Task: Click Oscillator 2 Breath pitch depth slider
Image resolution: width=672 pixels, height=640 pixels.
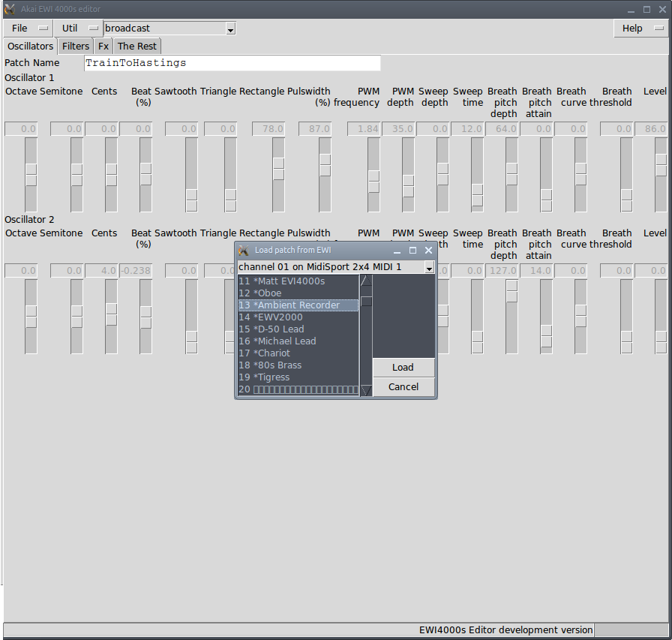Action: (511, 317)
